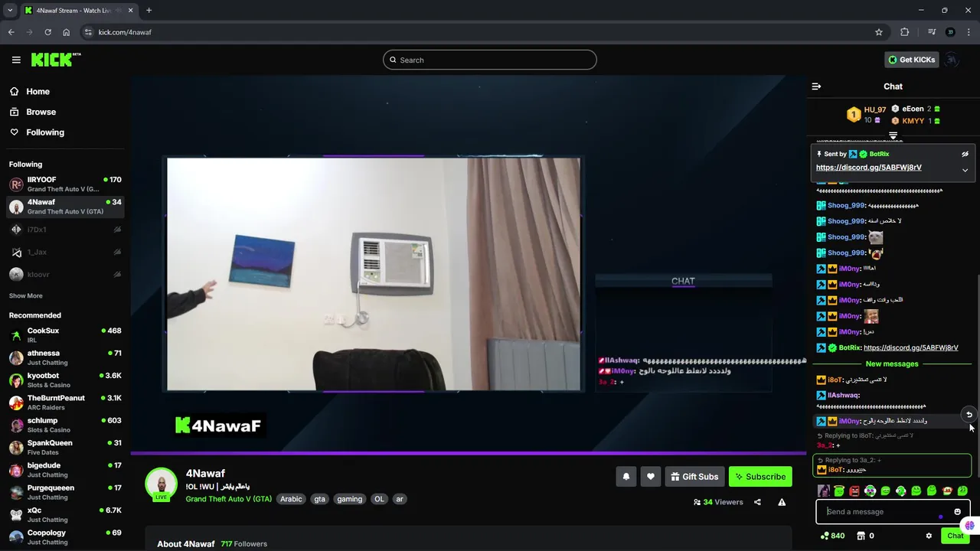Subscribe to 4Nawaf
The width and height of the screenshot is (980, 551).
click(760, 477)
